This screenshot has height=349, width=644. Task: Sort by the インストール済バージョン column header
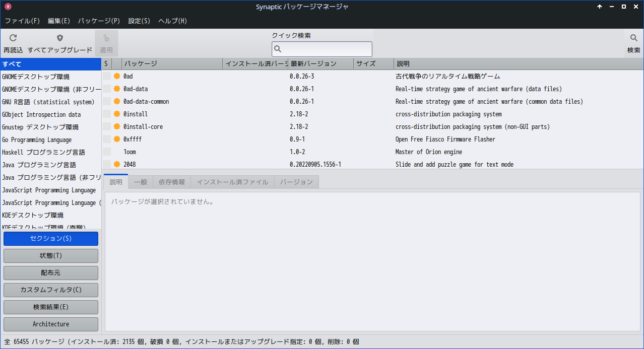pyautogui.click(x=255, y=64)
